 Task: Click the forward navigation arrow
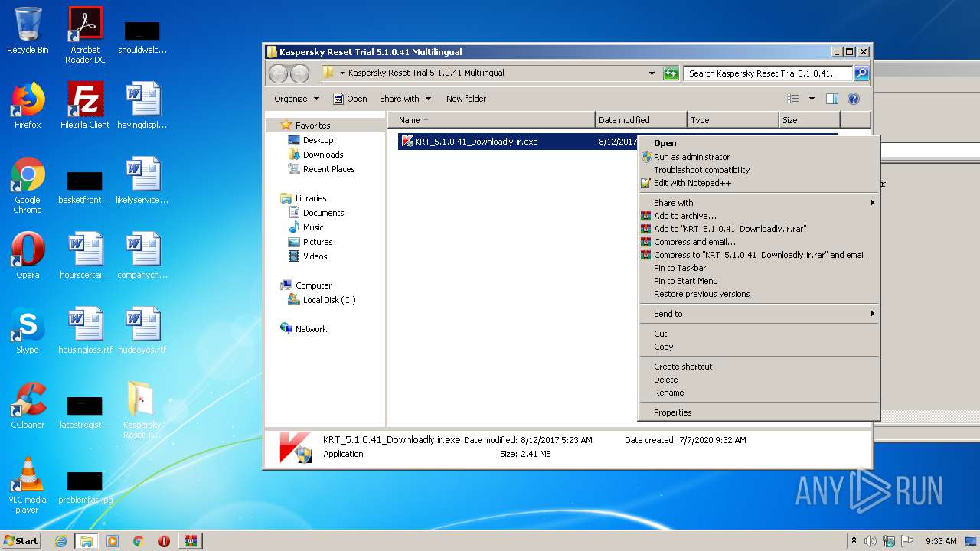tap(300, 73)
